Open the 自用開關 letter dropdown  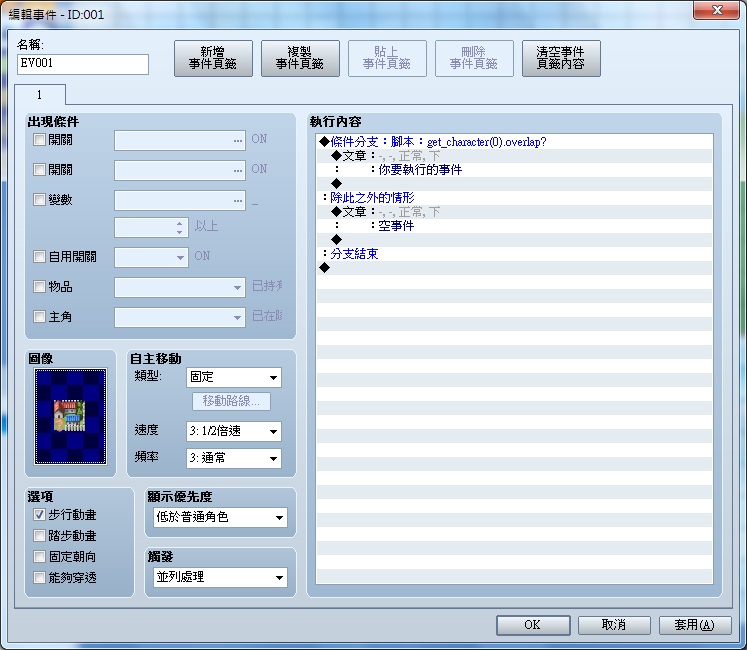151,257
